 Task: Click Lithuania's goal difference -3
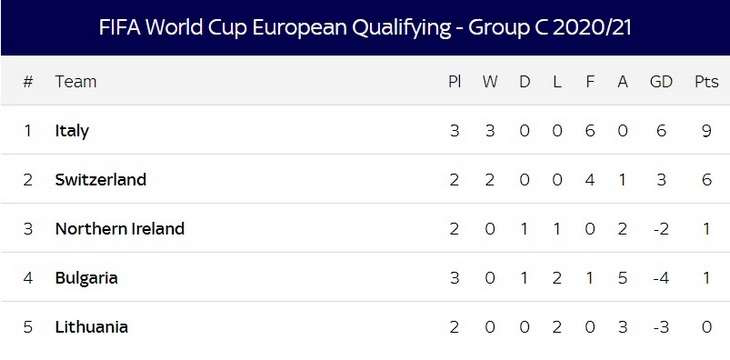(x=661, y=327)
